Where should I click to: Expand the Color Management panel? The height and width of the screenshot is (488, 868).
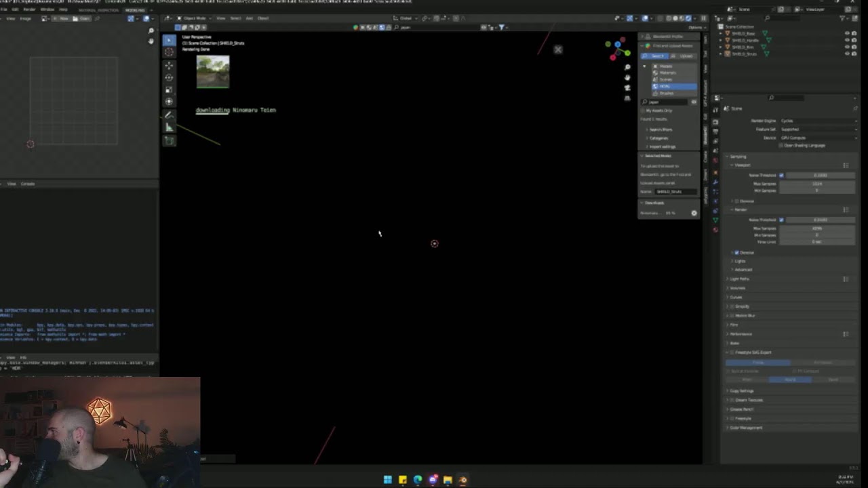point(745,428)
